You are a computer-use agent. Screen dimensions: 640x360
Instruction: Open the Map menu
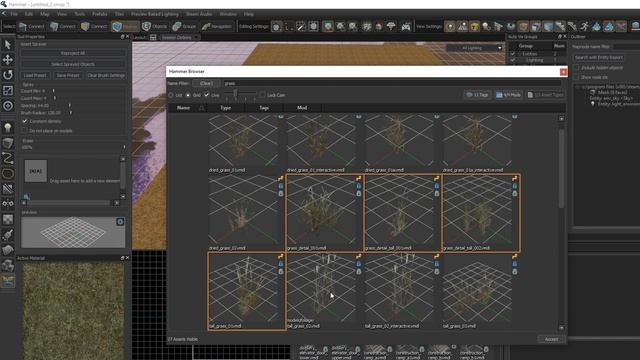[x=44, y=14]
